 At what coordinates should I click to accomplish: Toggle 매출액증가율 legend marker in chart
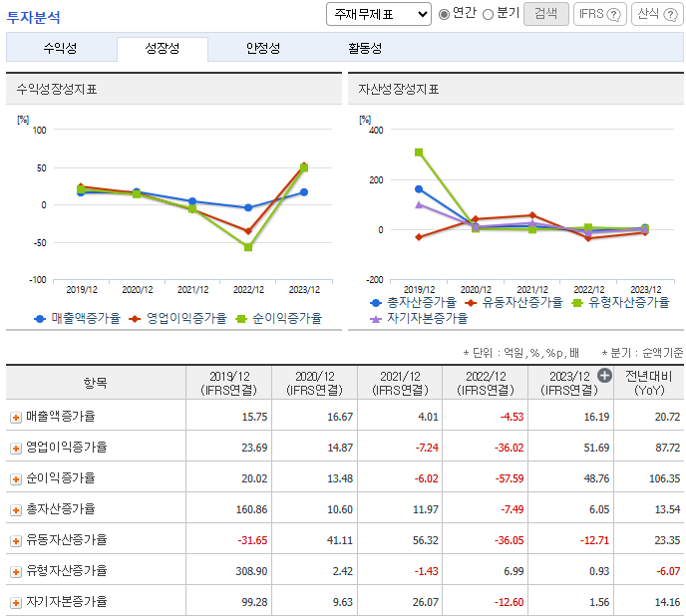tap(40, 319)
